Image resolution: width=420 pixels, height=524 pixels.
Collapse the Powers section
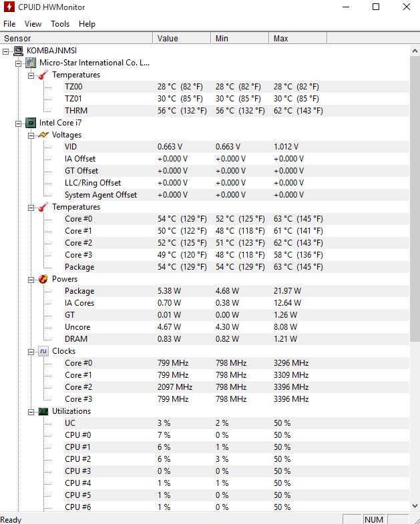pos(31,280)
